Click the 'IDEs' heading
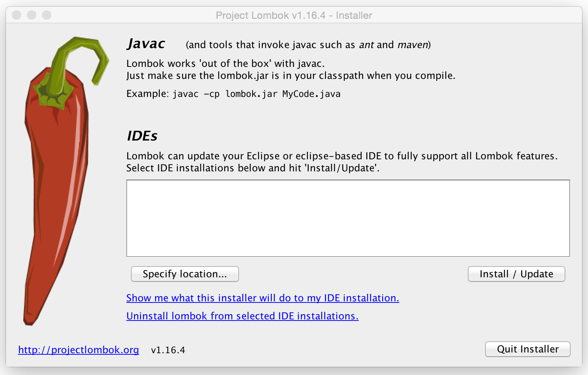The height and width of the screenshot is (375, 588). (x=142, y=136)
